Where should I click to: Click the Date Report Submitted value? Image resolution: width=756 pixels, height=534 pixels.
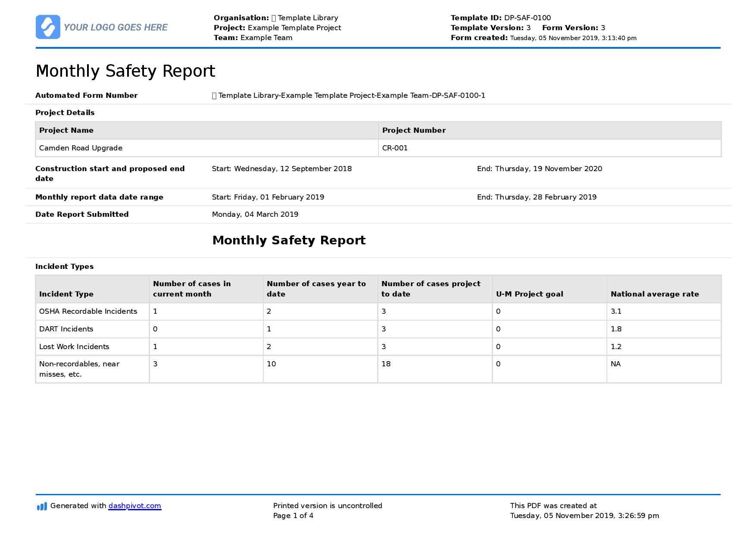255,214
